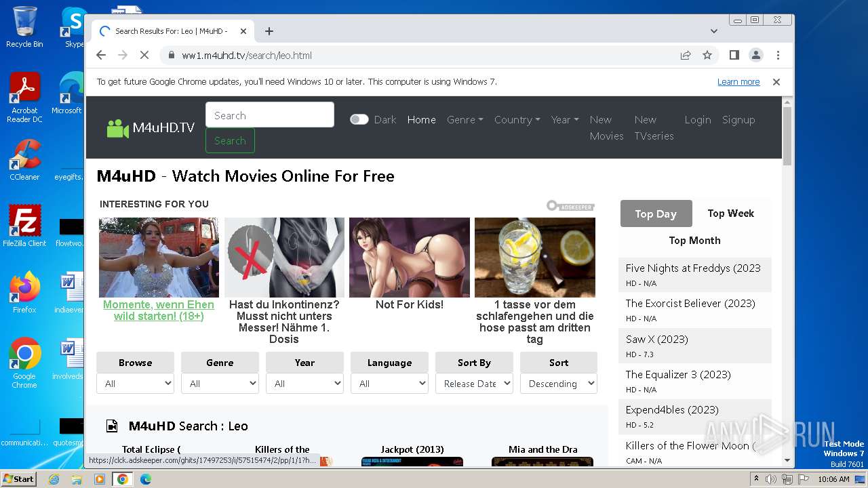The width and height of the screenshot is (868, 488).
Task: Open the New Movies nav link
Action: coord(606,127)
